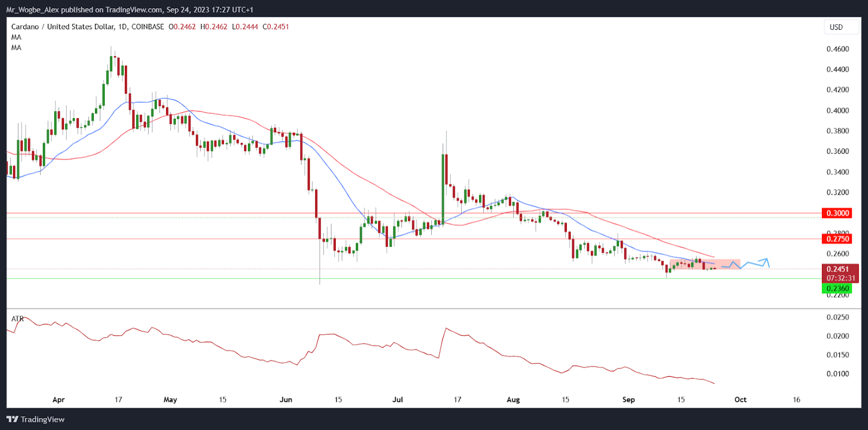
Task: Select the green 0.2360 price label
Action: (837, 288)
